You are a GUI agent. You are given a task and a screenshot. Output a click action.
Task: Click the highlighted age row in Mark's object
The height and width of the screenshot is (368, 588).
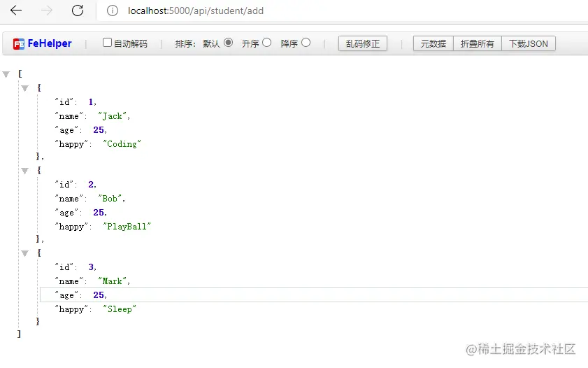coord(313,295)
